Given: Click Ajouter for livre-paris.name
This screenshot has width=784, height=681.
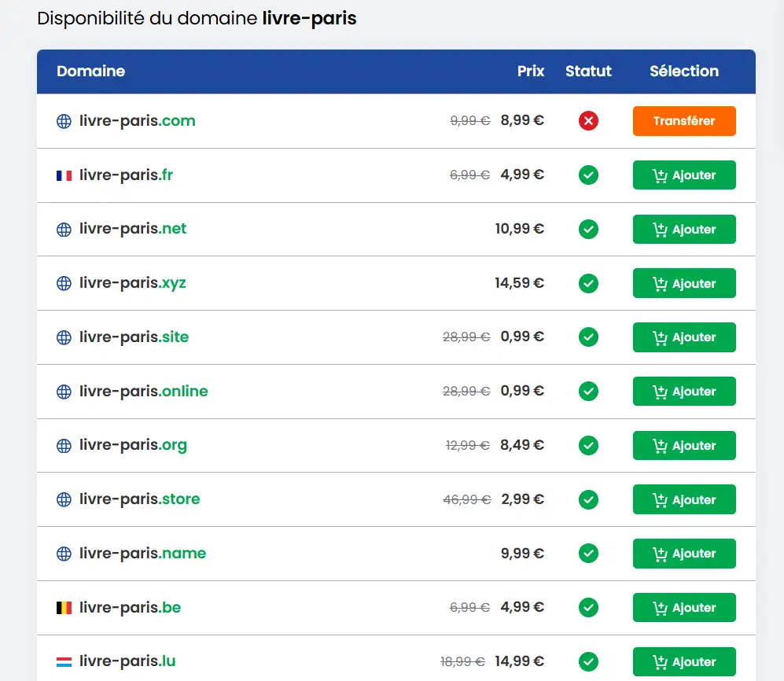Looking at the screenshot, I should coord(684,554).
